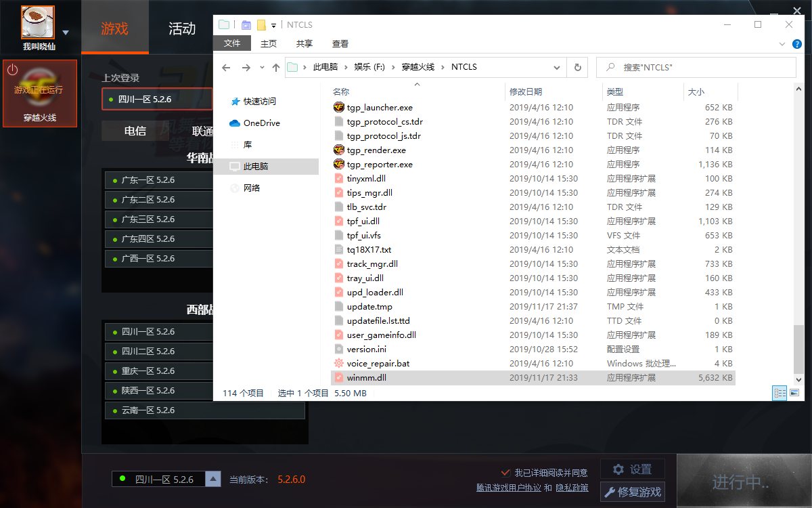Screen dimensions: 812x508
Task: Switch to the 活动 tab
Action: 182,28
